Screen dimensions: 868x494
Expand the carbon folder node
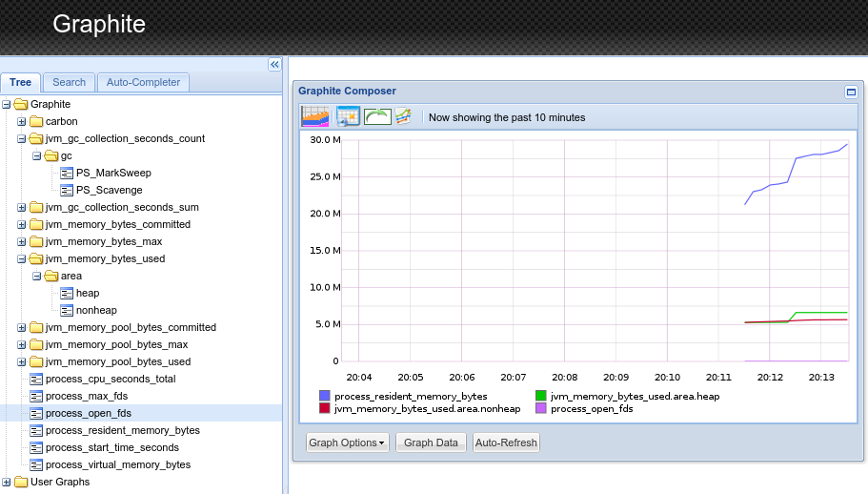click(x=21, y=121)
